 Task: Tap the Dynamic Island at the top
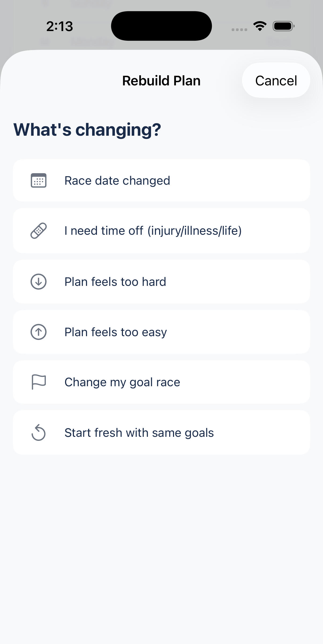click(x=161, y=26)
